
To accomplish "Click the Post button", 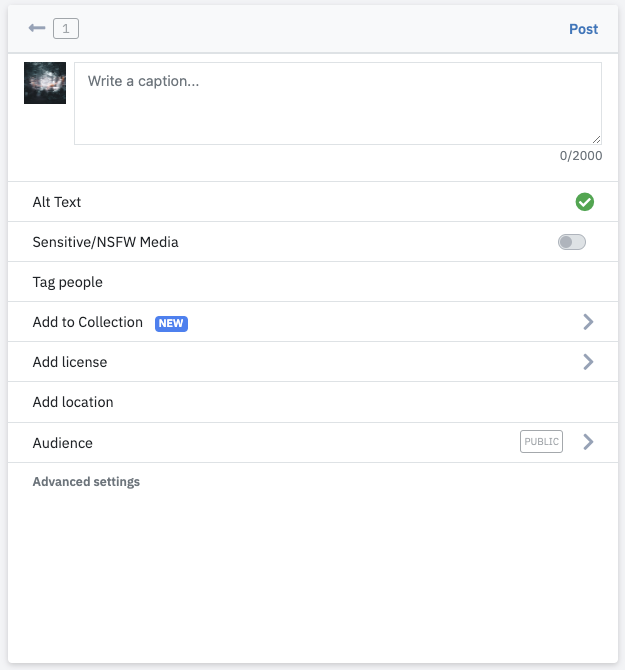I will [584, 29].
